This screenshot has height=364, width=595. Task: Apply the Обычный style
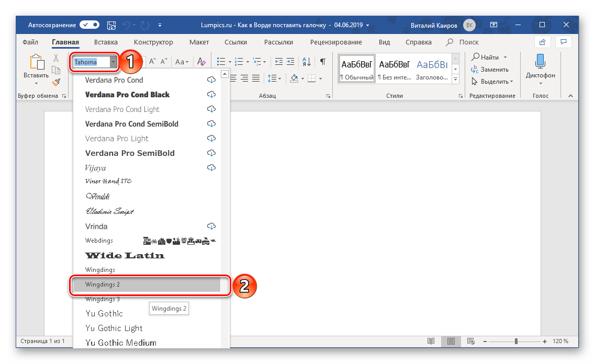(357, 70)
